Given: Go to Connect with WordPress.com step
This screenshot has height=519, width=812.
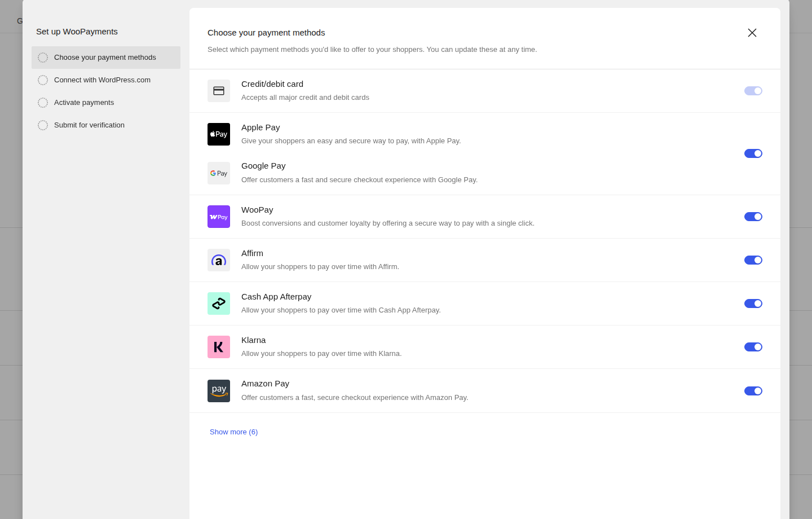Looking at the screenshot, I should click(106, 80).
